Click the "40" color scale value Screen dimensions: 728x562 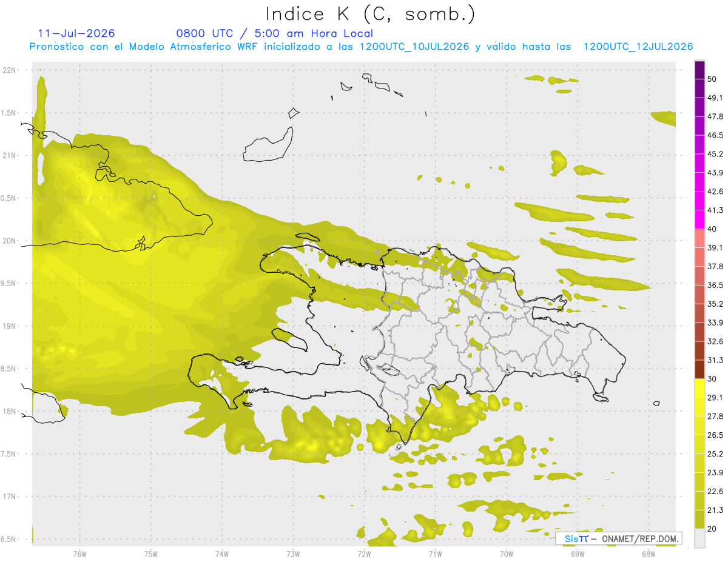(712, 229)
